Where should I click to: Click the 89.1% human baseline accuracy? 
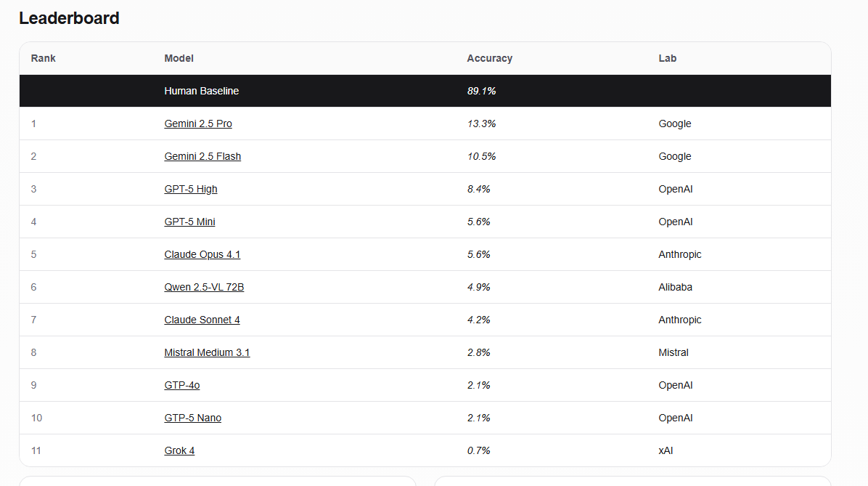[x=482, y=91]
